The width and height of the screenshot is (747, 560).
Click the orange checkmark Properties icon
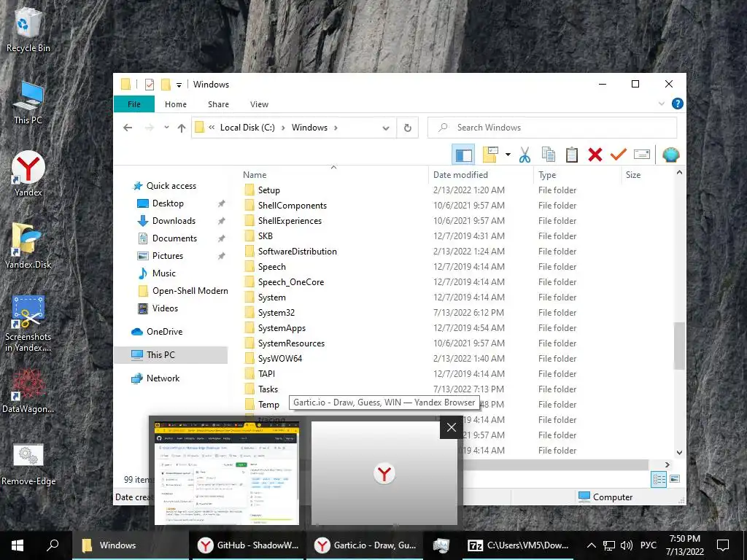pyautogui.click(x=619, y=155)
